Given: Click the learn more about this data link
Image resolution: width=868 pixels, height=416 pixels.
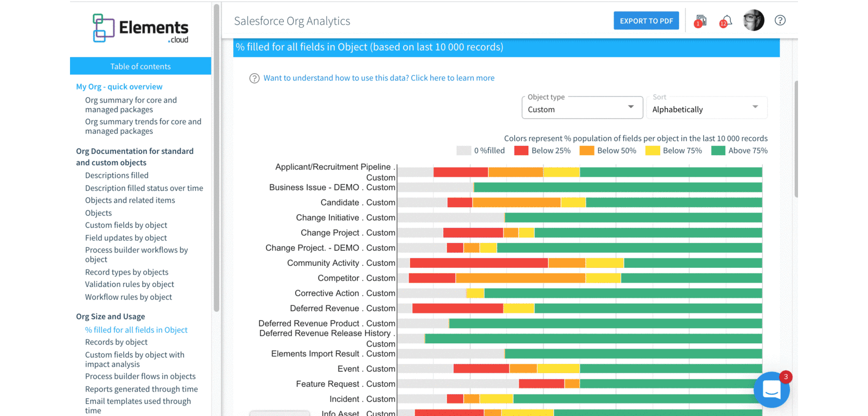Looking at the screenshot, I should [x=379, y=78].
